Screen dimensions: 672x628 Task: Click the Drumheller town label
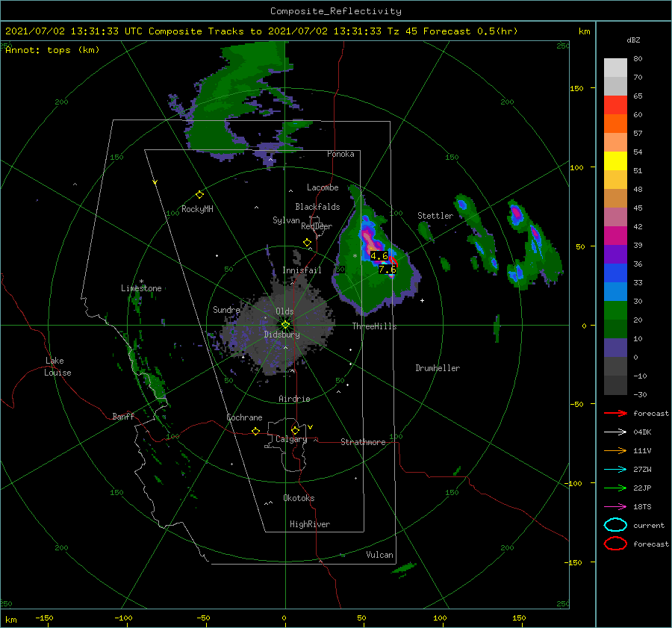point(438,368)
